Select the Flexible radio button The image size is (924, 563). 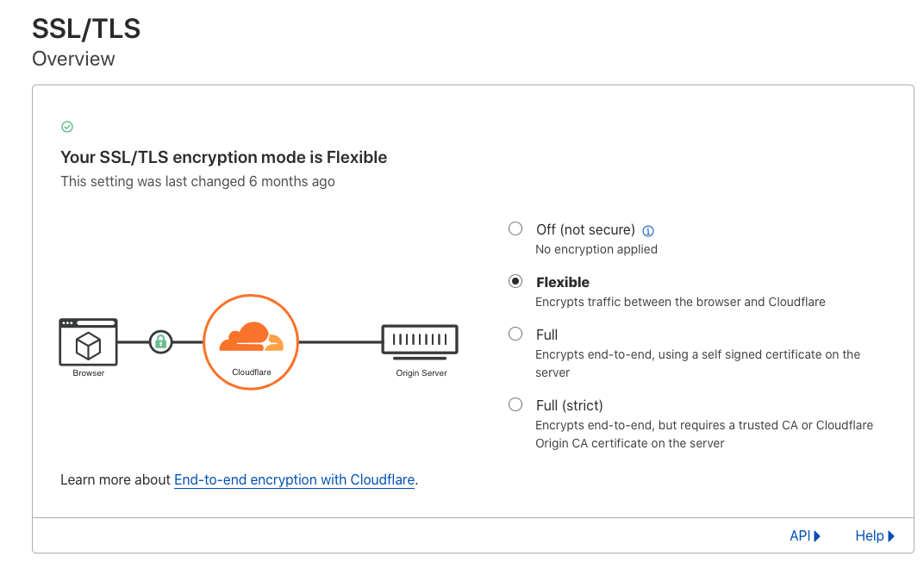pyautogui.click(x=515, y=281)
